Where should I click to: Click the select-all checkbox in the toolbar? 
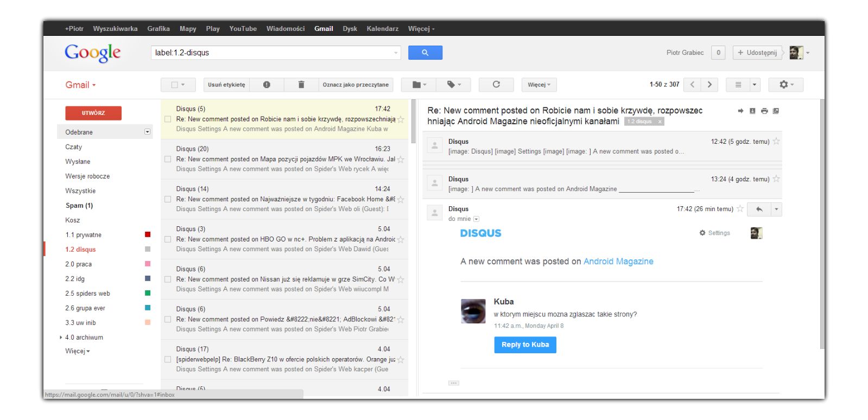174,85
